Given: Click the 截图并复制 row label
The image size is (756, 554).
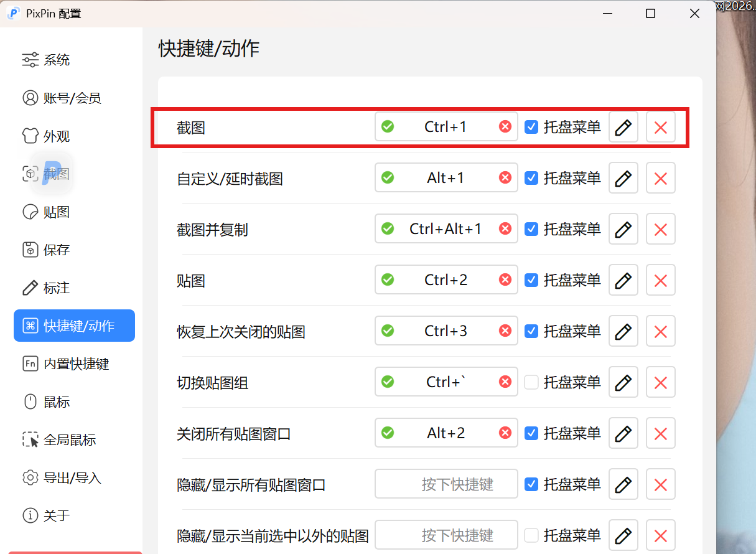Looking at the screenshot, I should 212,230.
